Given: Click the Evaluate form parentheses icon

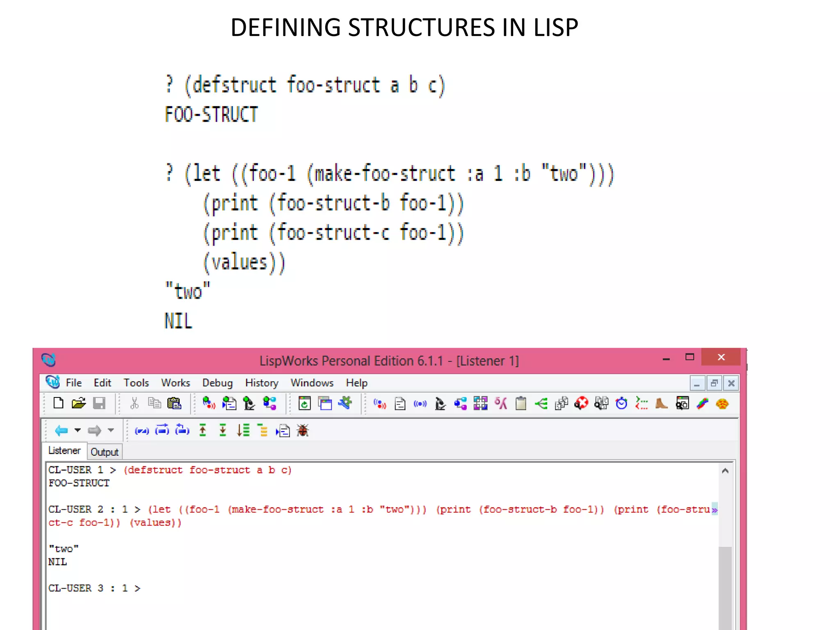Looking at the screenshot, I should [x=142, y=431].
